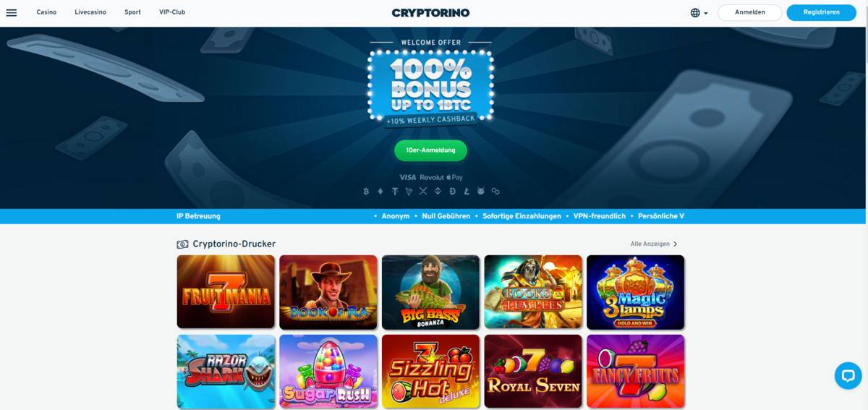Click the blue Registrieren button
868x410 pixels.
(821, 12)
